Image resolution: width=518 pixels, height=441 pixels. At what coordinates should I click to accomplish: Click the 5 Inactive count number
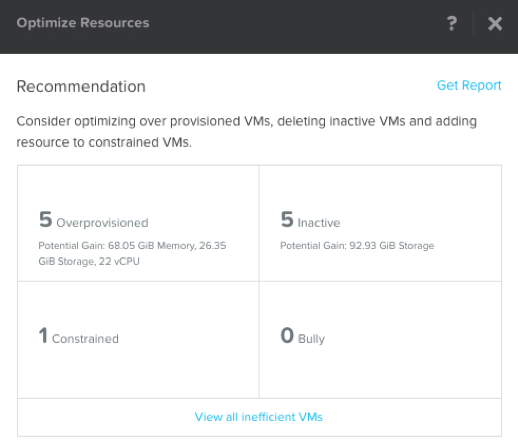[287, 219]
